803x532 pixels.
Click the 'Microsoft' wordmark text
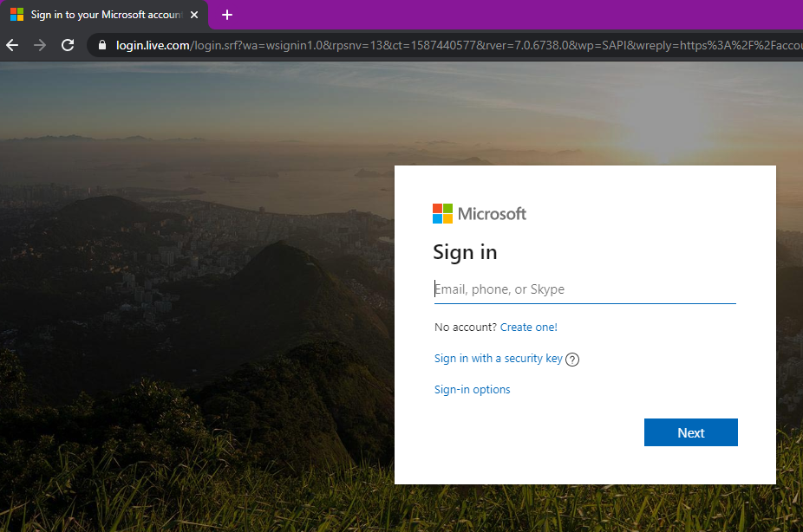coord(492,214)
